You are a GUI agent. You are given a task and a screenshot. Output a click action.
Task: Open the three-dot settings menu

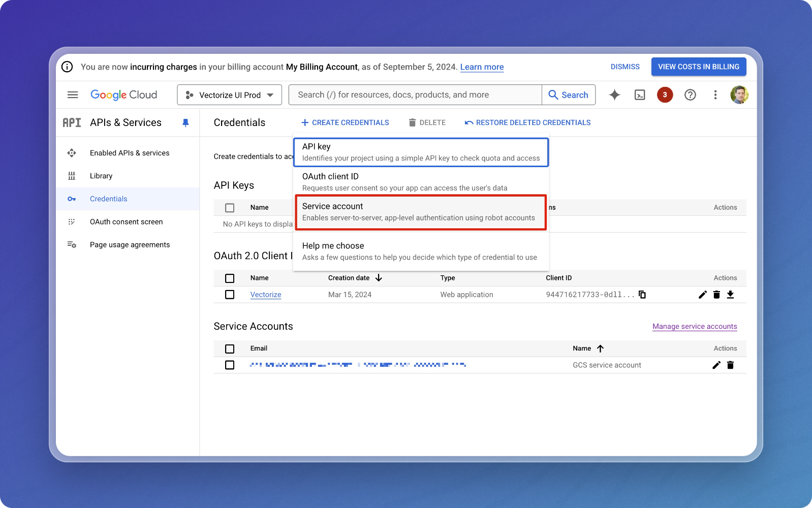point(715,95)
